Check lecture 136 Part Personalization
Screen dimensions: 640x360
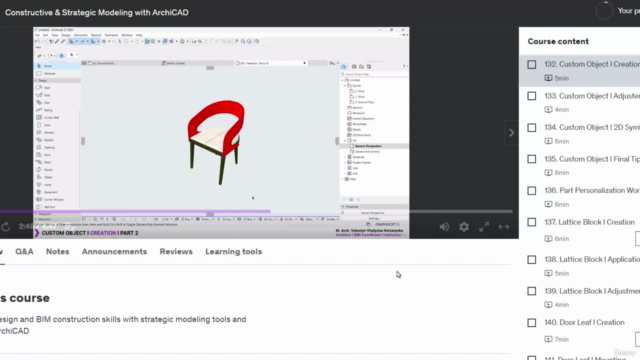(531, 191)
